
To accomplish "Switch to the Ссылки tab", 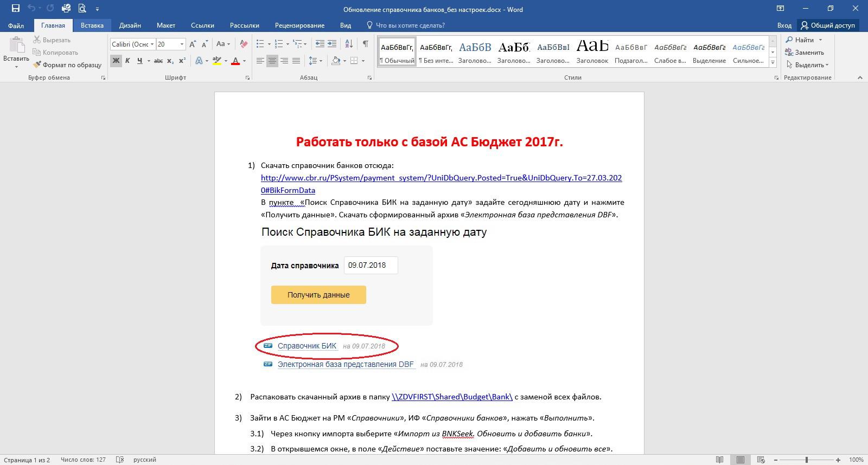I will [202, 25].
